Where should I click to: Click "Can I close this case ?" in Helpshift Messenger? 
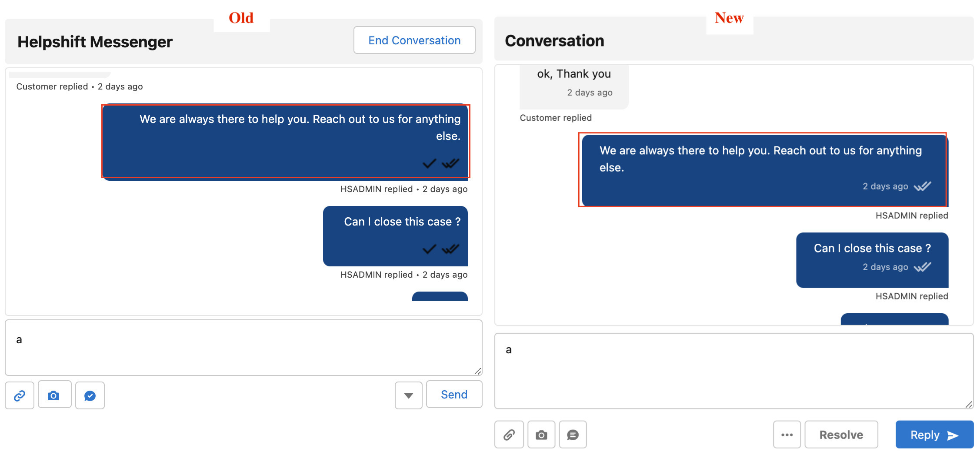click(402, 222)
